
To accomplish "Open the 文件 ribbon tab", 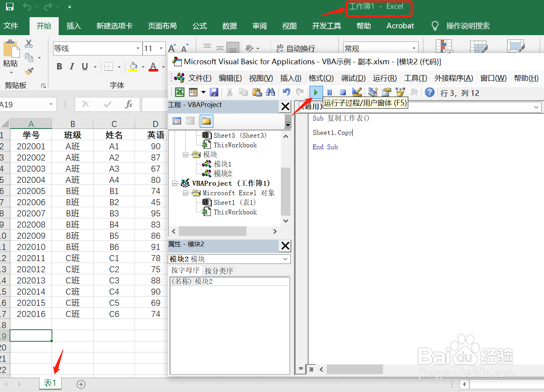I will (11, 26).
